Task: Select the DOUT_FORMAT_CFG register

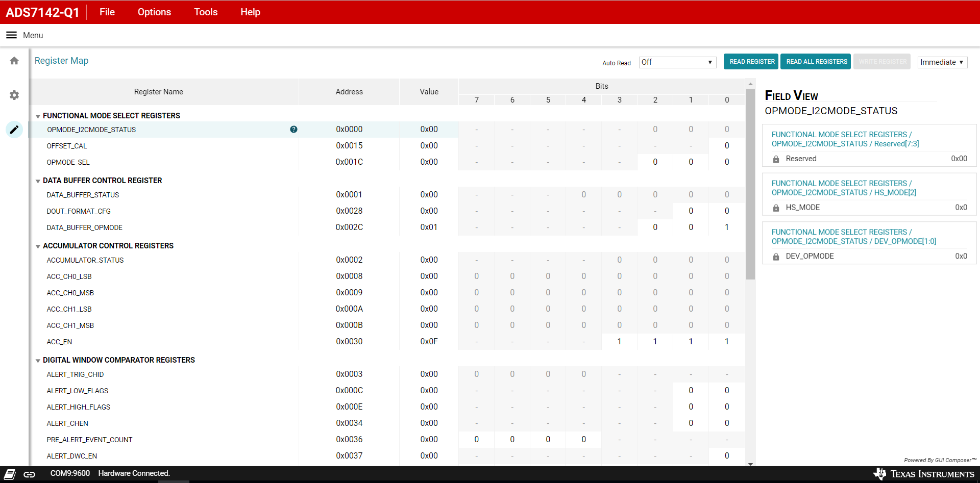Action: click(79, 211)
